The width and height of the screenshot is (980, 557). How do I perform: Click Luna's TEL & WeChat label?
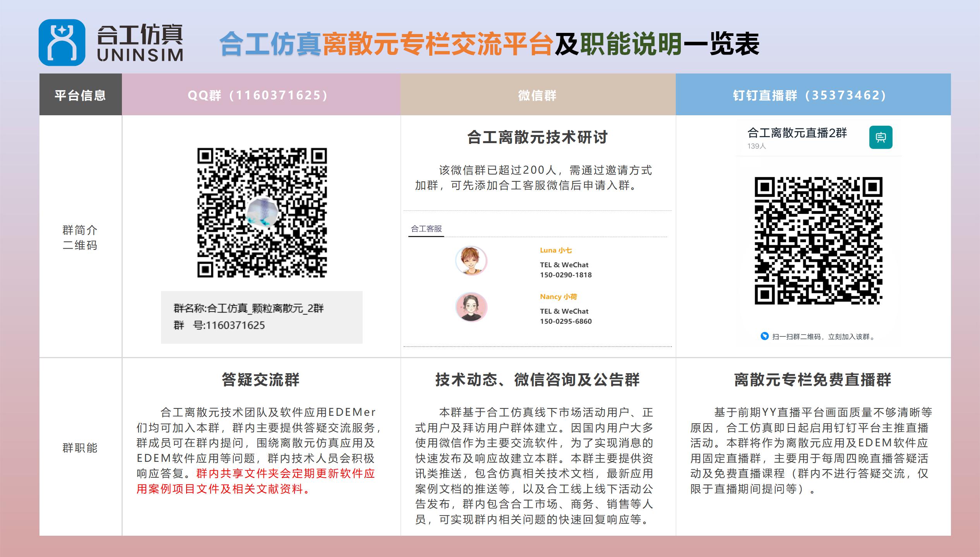564,265
